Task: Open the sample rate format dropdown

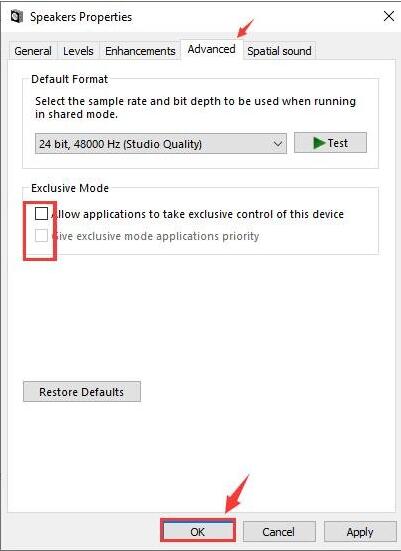Action: point(161,143)
